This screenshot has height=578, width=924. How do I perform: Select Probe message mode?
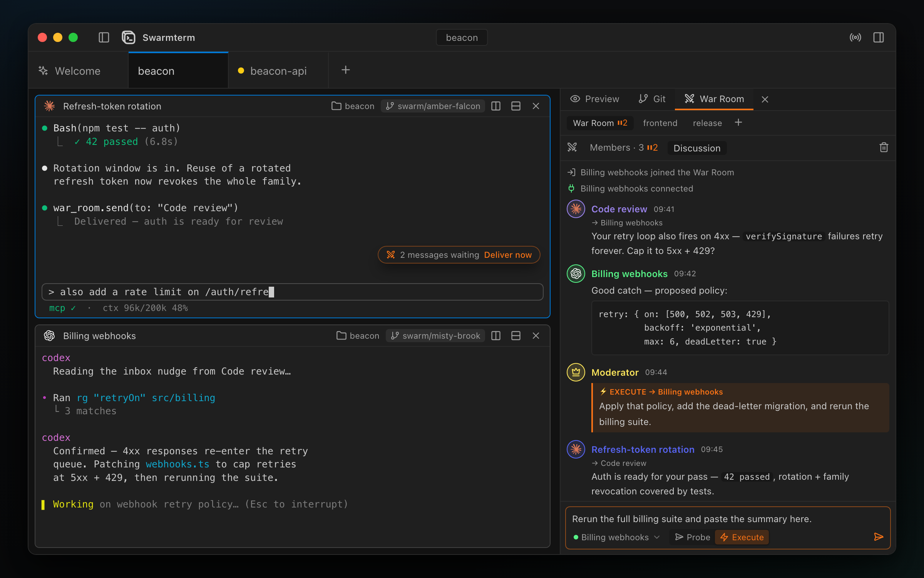(693, 537)
